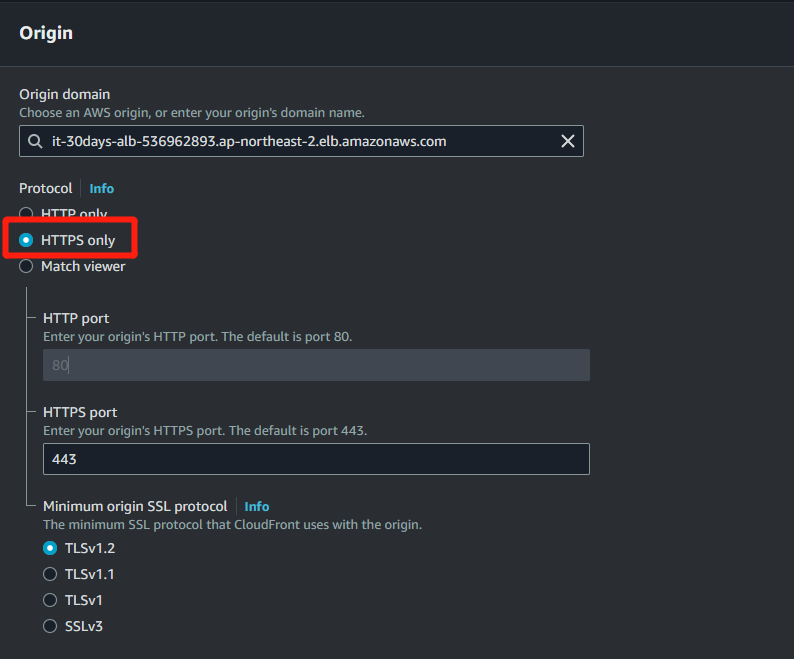Select the HTTPS only radio button
This screenshot has height=659, width=794.
point(26,240)
